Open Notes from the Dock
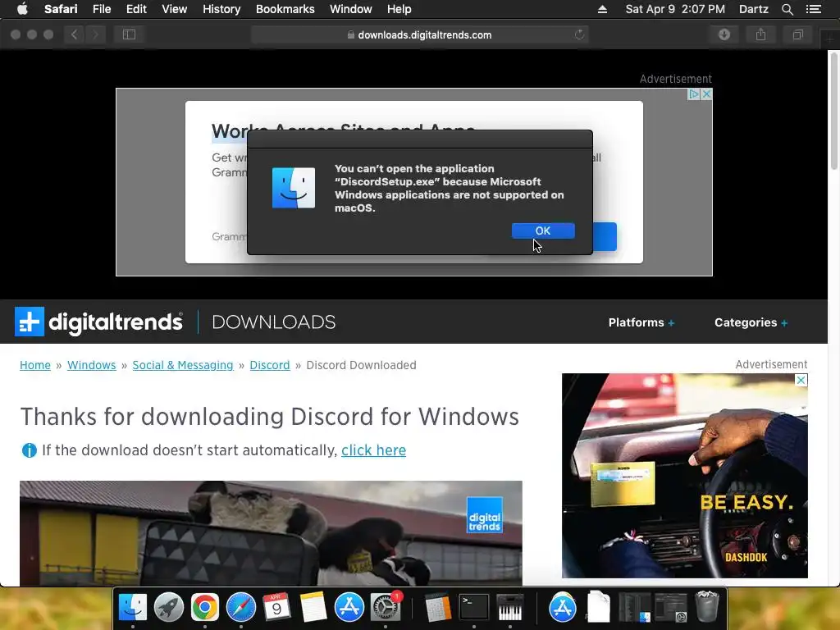The image size is (840, 630). click(313, 607)
